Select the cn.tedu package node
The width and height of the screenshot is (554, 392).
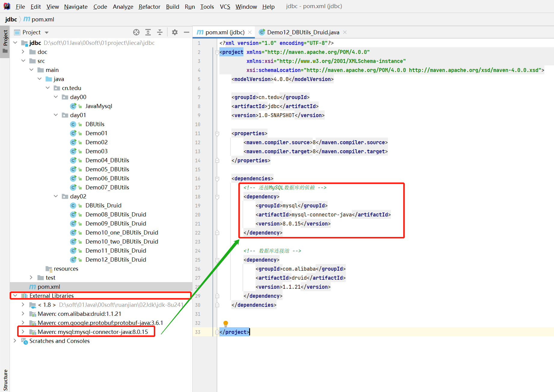71,88
